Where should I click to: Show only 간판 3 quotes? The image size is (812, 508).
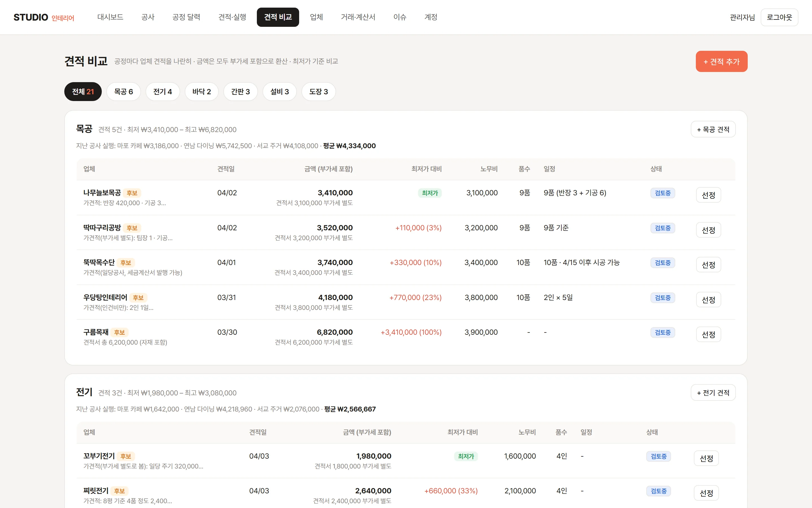tap(240, 91)
